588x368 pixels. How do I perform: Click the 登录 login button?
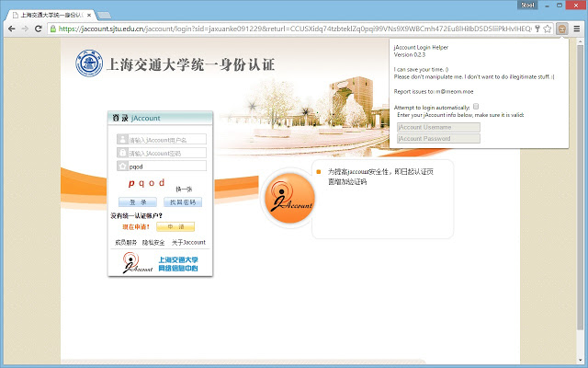point(138,202)
